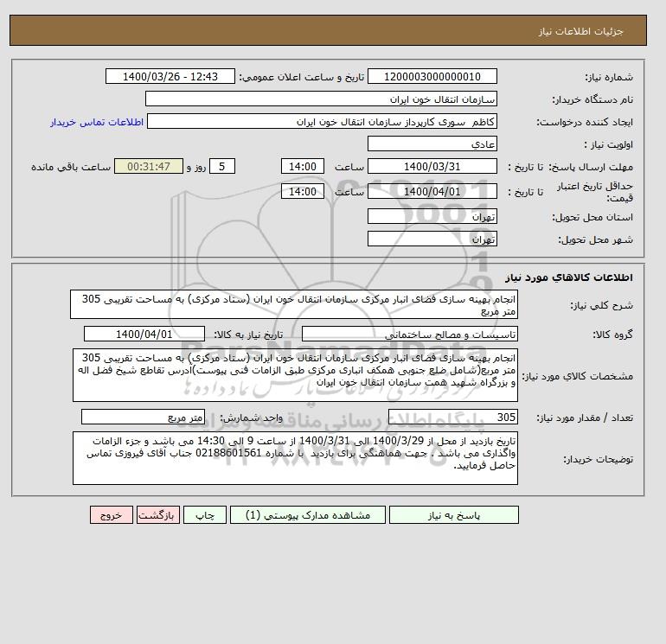Viewport: 666px width, 644px height.
Task: Open مشاهده مدارک پیوستی (1) button
Action: (x=308, y=515)
